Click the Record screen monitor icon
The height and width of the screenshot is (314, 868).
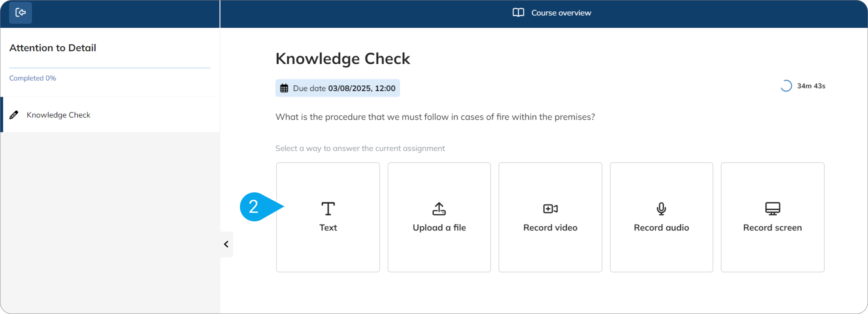pyautogui.click(x=773, y=209)
